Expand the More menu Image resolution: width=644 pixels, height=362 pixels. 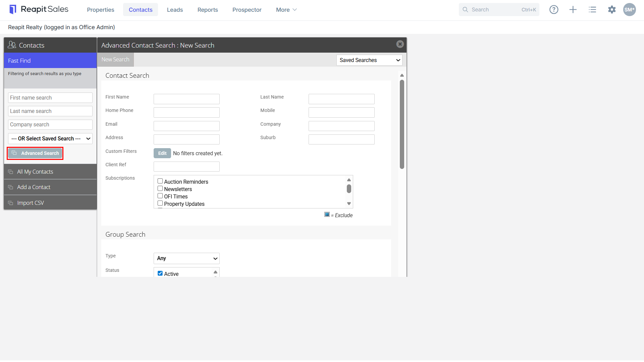(286, 10)
